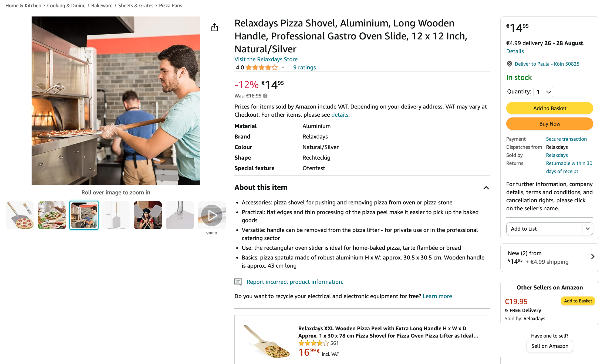Click the share icon near product title
The width and height of the screenshot is (607, 364).
pos(215,27)
